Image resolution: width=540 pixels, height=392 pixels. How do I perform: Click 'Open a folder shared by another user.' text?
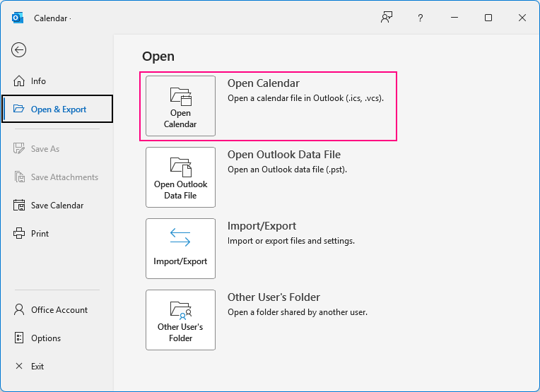coord(298,312)
